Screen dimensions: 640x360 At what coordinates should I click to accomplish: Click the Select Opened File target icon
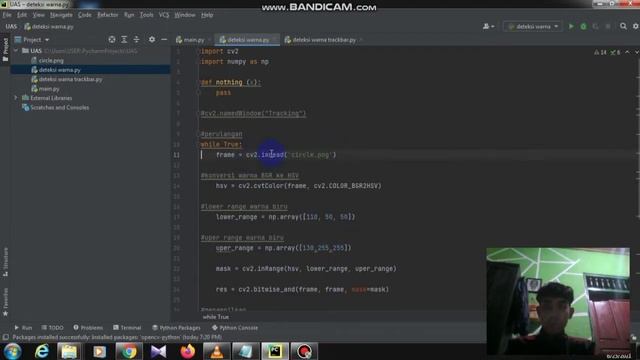point(112,40)
